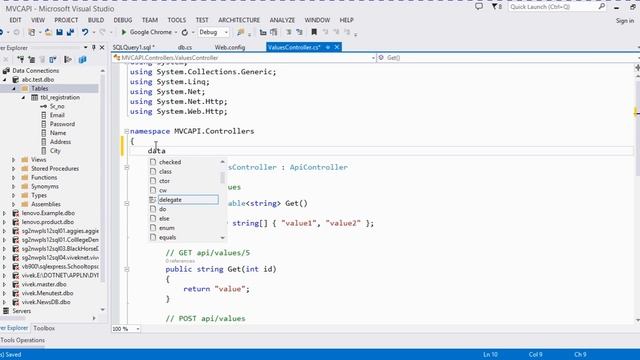Click the Refresh browser icon in toolbar

pos(185,32)
